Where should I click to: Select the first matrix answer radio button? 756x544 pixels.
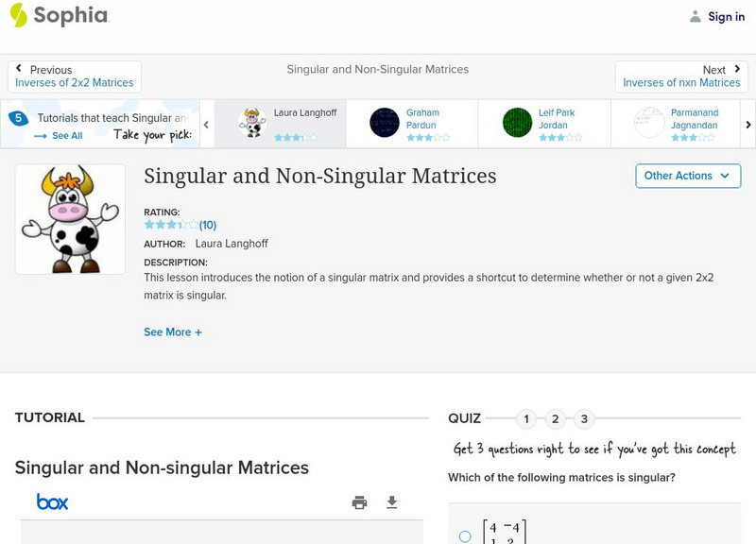click(465, 536)
